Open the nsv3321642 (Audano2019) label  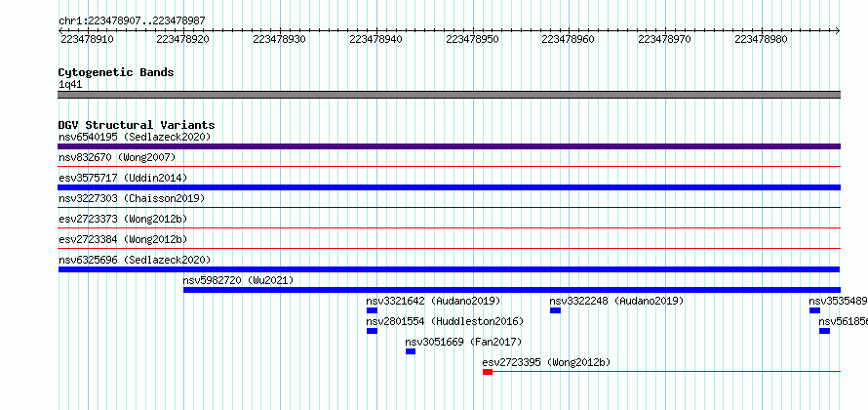pos(433,301)
